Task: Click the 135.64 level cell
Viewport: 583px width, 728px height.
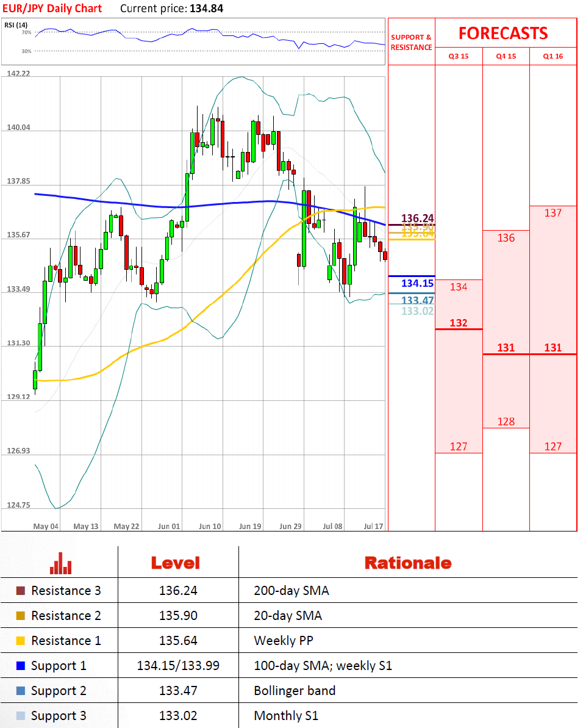Action: 178,641
